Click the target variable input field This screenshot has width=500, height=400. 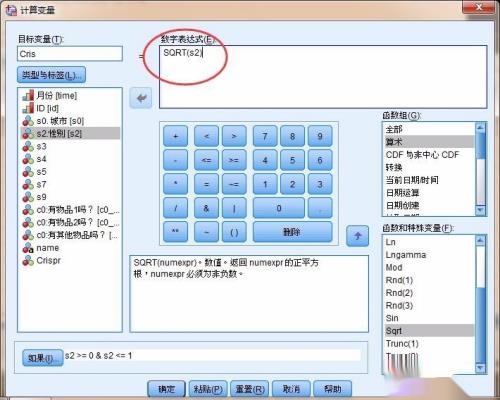(x=70, y=54)
